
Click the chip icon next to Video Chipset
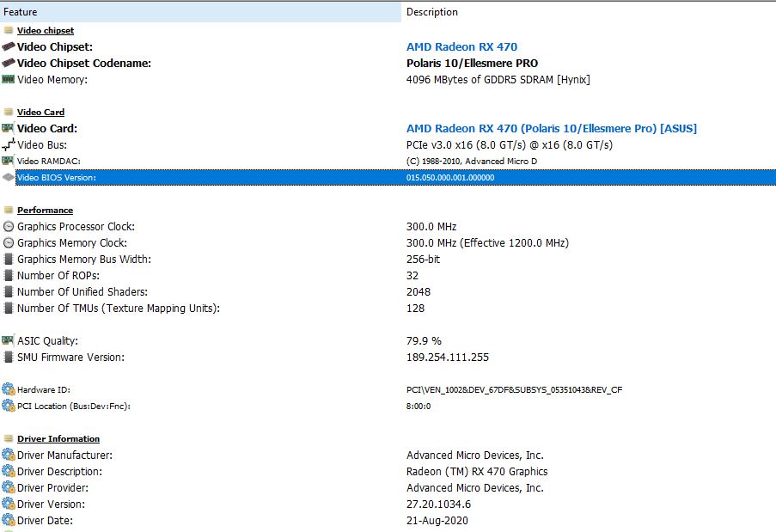[8, 46]
